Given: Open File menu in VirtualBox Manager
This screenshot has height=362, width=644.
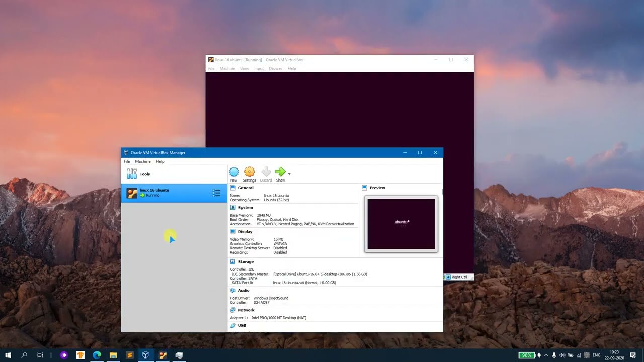Looking at the screenshot, I should click(127, 161).
